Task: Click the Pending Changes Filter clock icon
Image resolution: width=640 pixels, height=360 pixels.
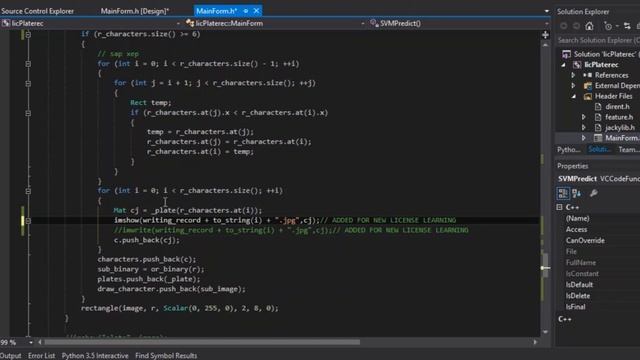Action: click(x=608, y=26)
